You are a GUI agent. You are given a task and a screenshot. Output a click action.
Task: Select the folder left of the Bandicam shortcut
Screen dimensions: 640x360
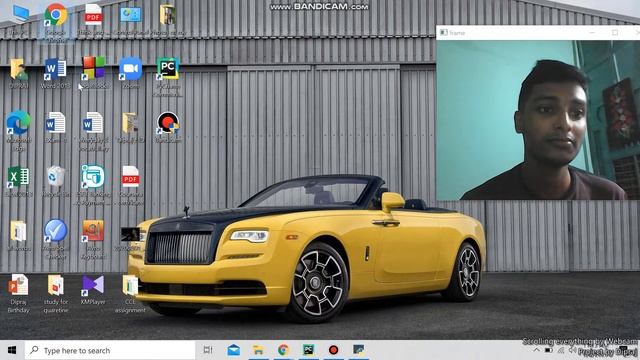[x=130, y=127]
